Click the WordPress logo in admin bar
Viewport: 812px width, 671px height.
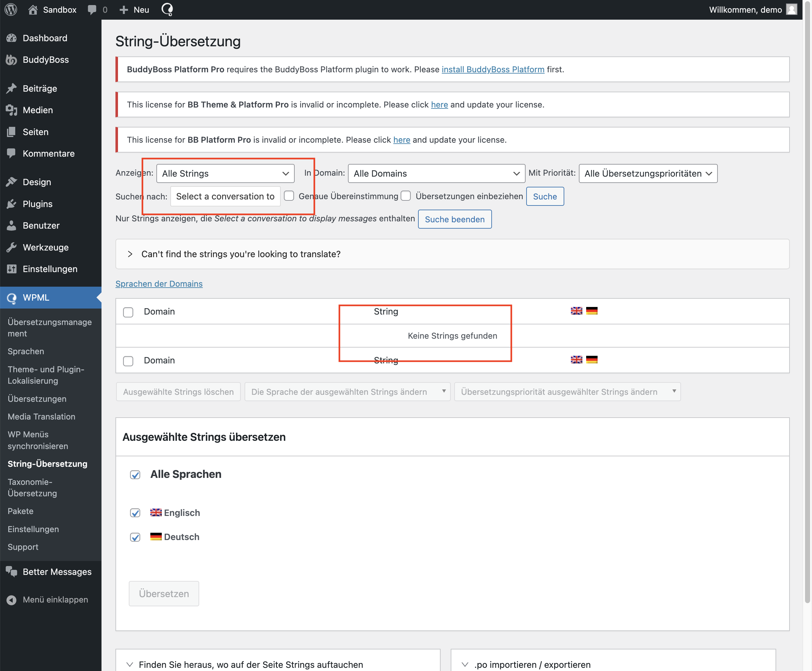point(11,10)
